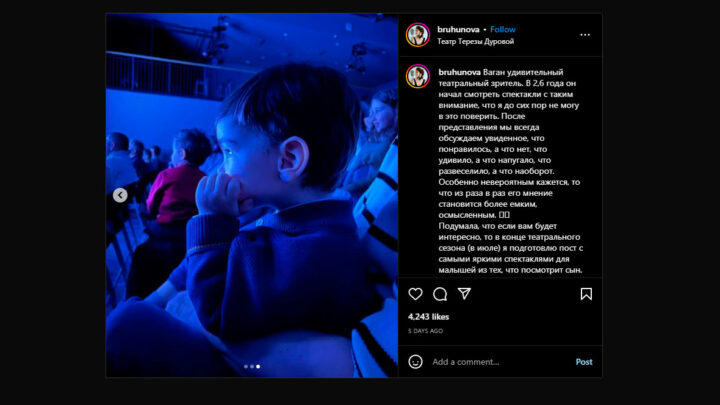Screen dimensions: 720x405
Task: Open emoji picker in comment box
Action: (415, 362)
